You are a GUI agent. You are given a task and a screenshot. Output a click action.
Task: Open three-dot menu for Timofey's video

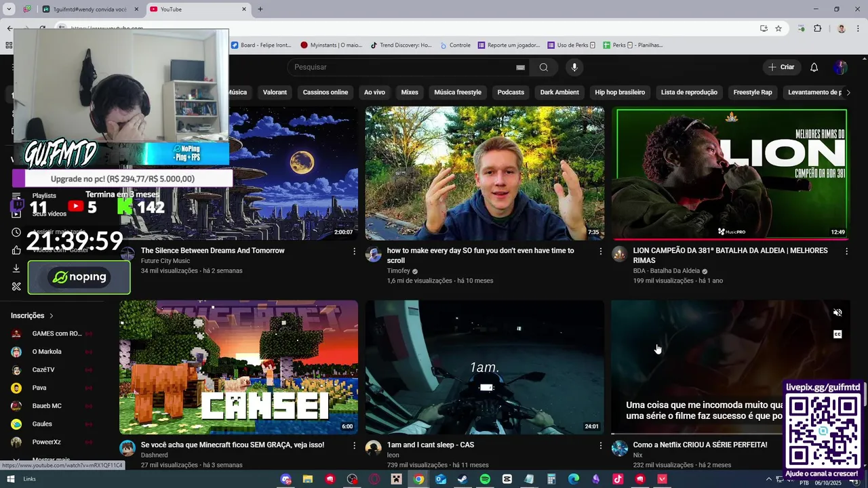coord(600,251)
